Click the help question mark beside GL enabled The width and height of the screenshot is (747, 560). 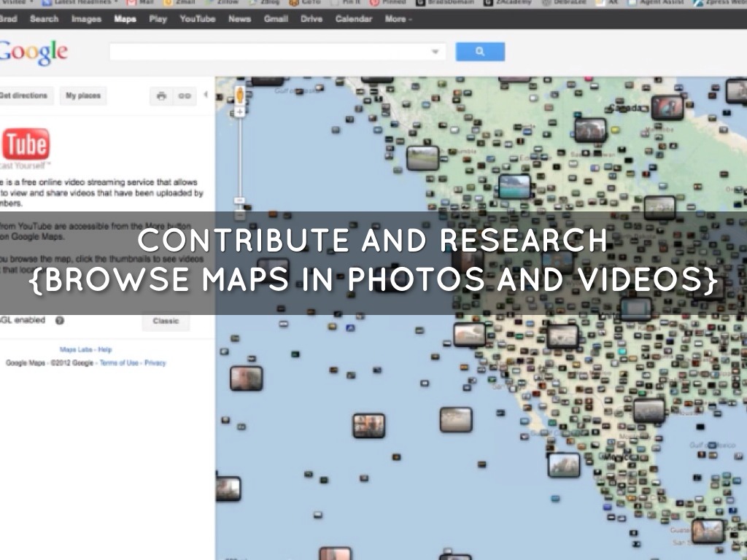(x=60, y=320)
